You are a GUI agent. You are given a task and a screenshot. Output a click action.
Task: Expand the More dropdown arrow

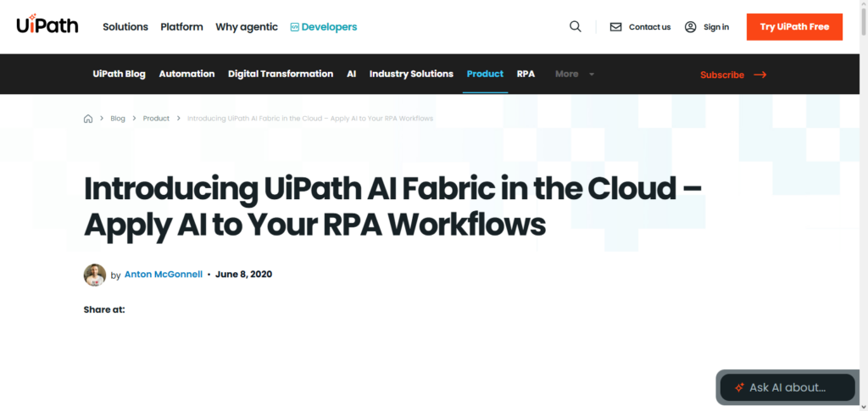(x=592, y=74)
